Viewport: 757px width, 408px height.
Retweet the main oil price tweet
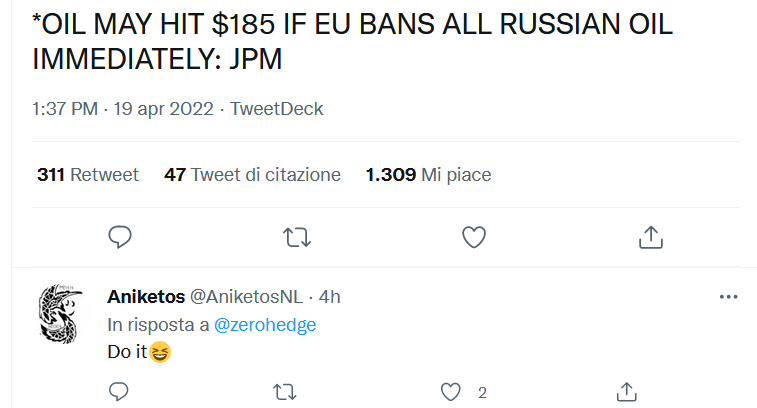(x=297, y=237)
